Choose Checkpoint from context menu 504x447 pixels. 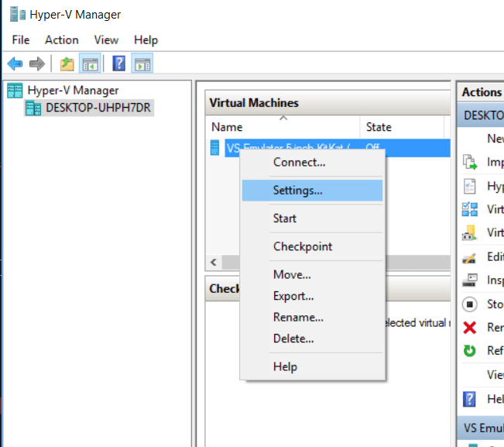point(312,246)
